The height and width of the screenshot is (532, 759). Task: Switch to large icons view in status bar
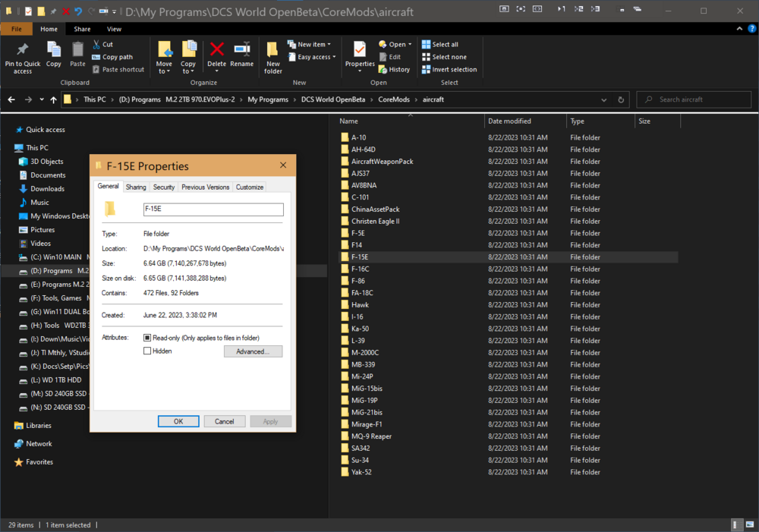click(749, 525)
